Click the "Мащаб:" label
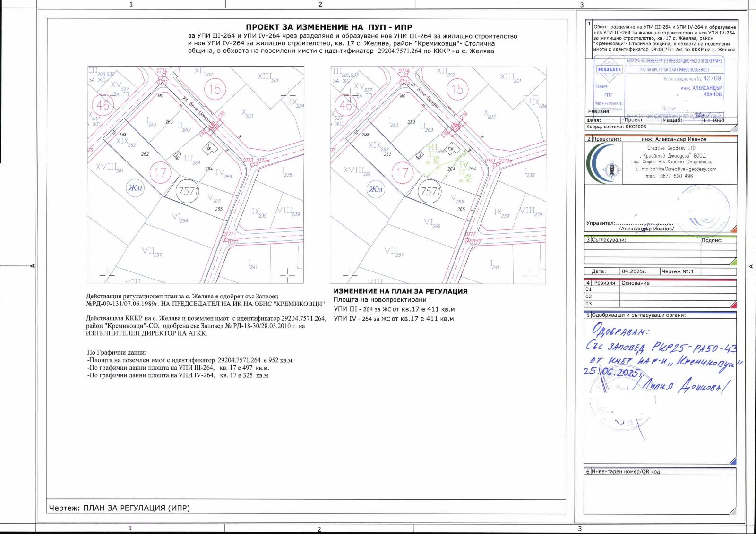The image size is (756, 534). pos(672,120)
